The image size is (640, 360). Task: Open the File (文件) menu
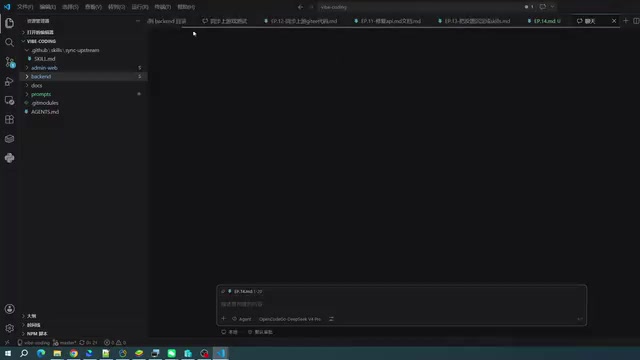(x=25, y=7)
